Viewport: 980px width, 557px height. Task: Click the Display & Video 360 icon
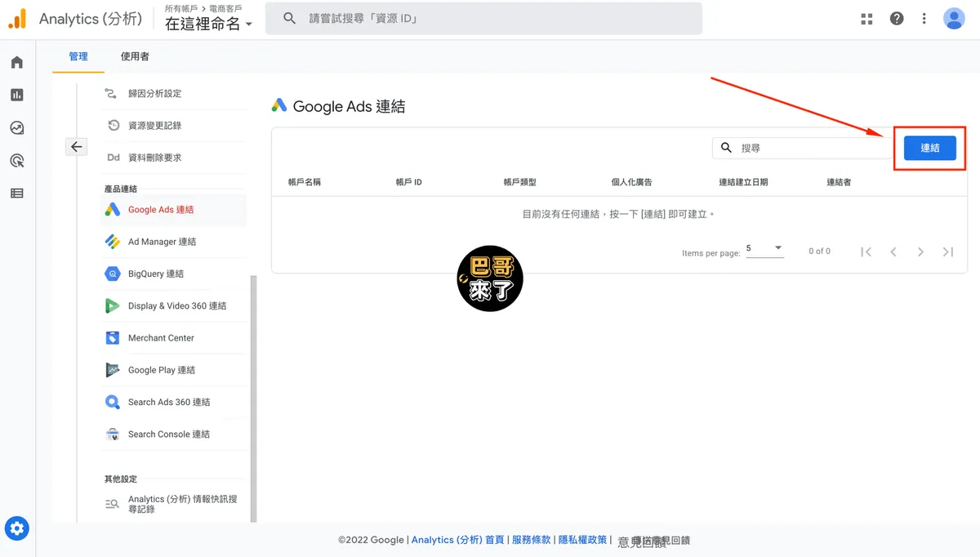[x=113, y=306]
